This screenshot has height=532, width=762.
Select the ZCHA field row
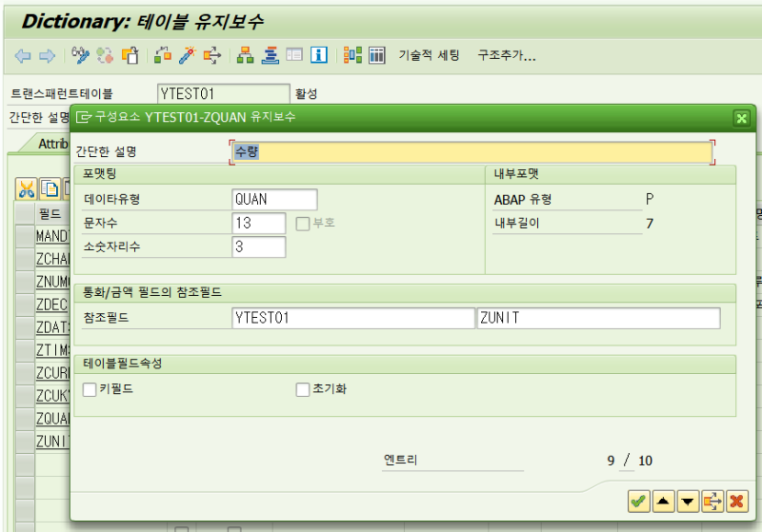pos(52,259)
